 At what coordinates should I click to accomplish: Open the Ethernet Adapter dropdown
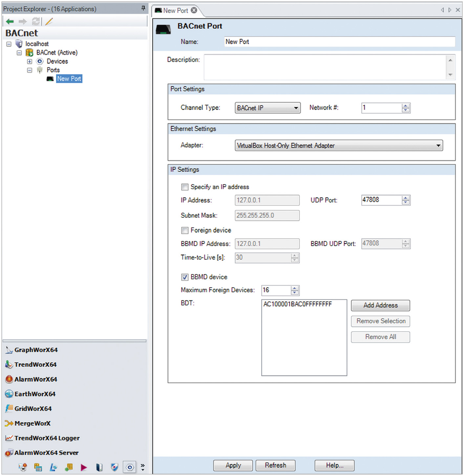tap(339, 145)
